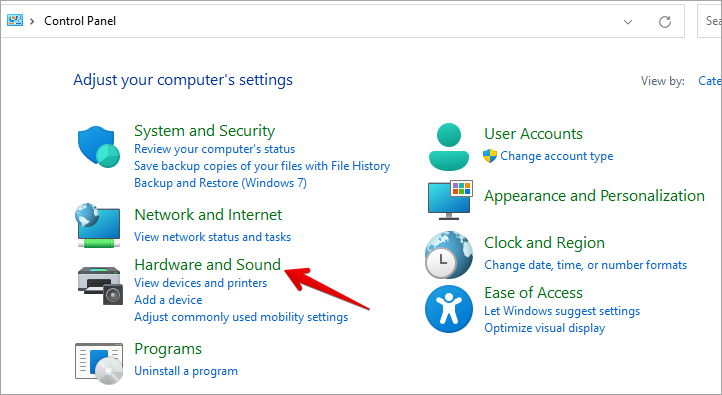Click the User Accounts person icon
This screenshot has height=395, width=722.
448,147
